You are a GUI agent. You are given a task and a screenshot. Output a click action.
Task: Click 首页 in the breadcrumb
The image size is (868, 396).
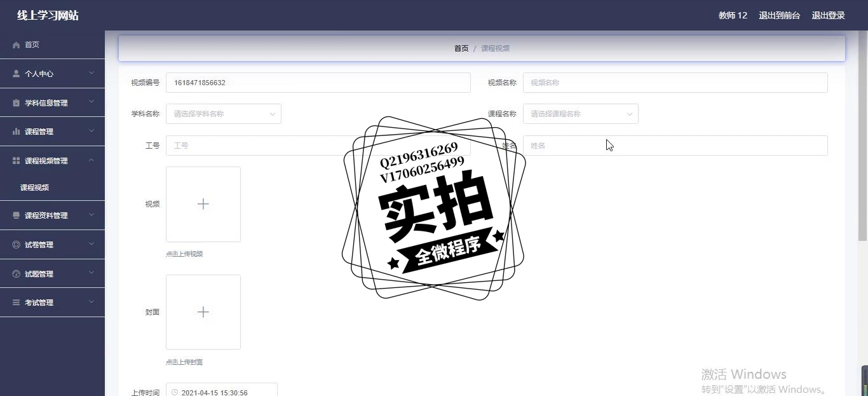[461, 48]
